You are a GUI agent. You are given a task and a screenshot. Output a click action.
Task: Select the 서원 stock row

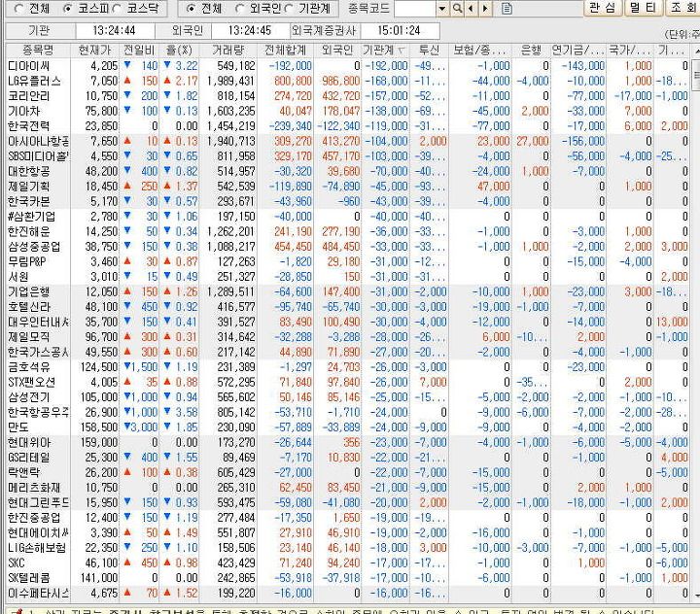point(348,277)
